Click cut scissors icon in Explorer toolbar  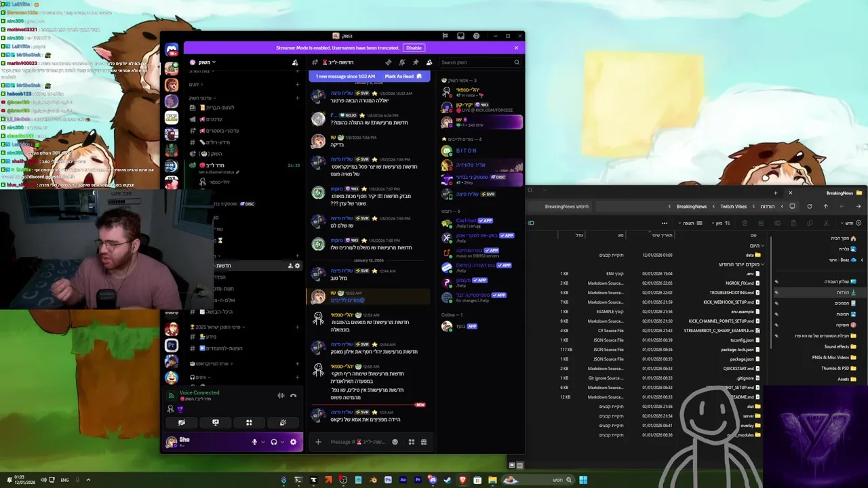click(x=826, y=223)
